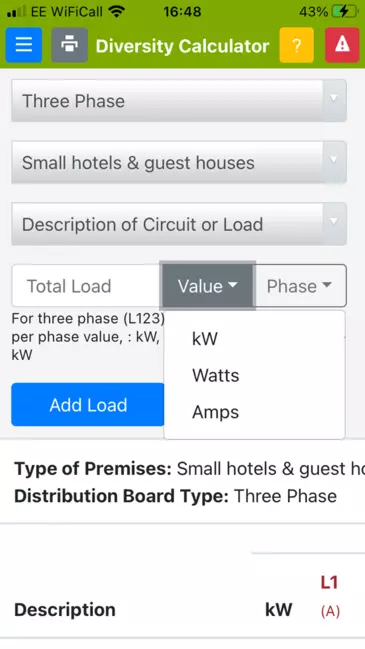365x649 pixels.
Task: Tap the Add Load button
Action: point(88,405)
